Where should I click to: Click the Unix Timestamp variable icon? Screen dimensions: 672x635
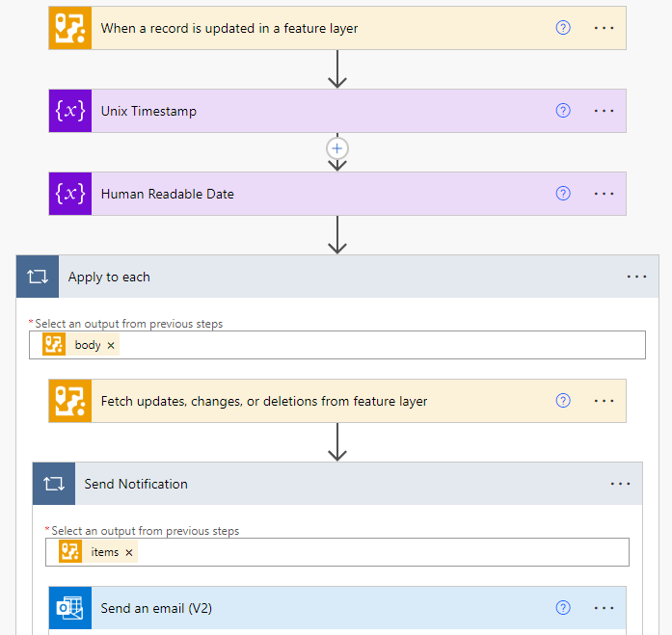pos(70,111)
